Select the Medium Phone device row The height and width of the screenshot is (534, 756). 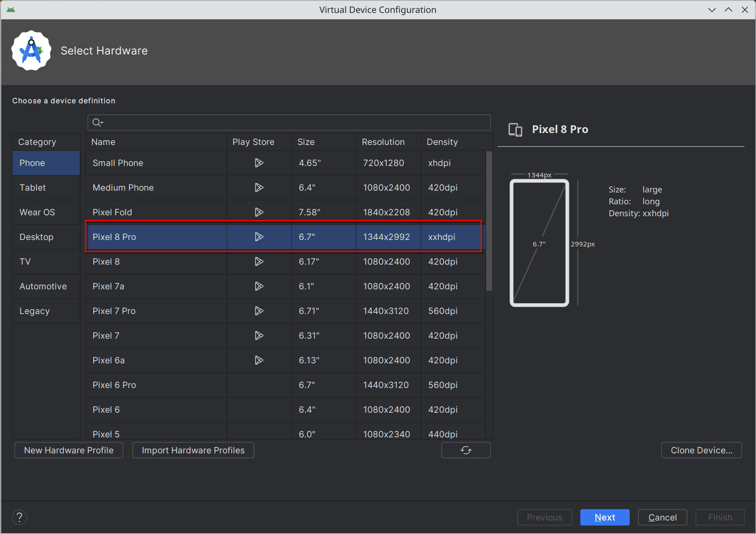click(285, 188)
